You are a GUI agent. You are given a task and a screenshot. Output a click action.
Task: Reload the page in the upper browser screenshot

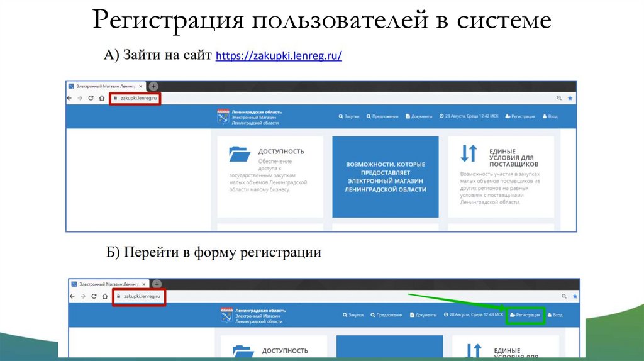tap(91, 98)
